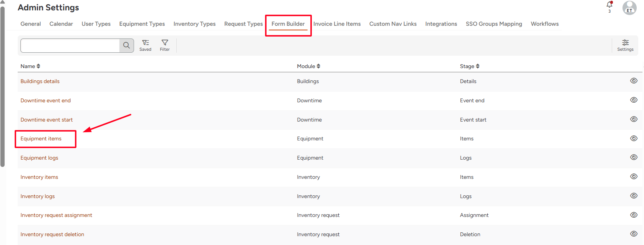Screen dimensions: 644x245
Task: Sort the table by Stage column
Action: click(470, 66)
